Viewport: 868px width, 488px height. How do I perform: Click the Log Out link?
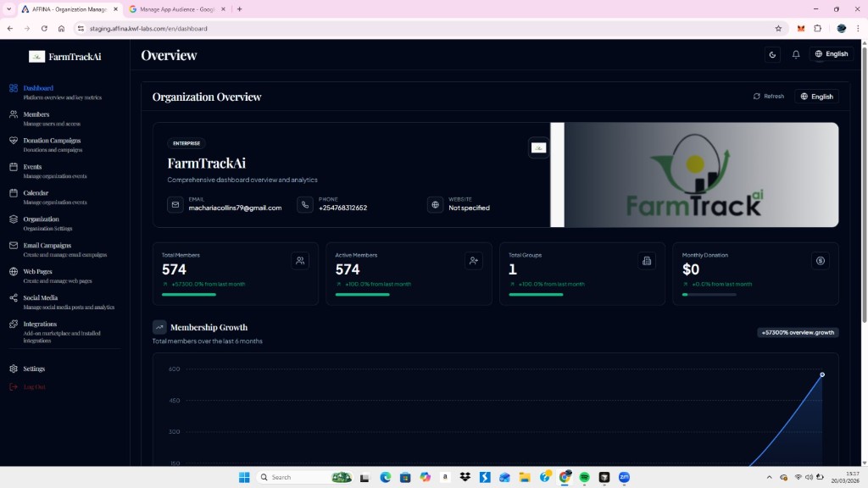tap(34, 385)
